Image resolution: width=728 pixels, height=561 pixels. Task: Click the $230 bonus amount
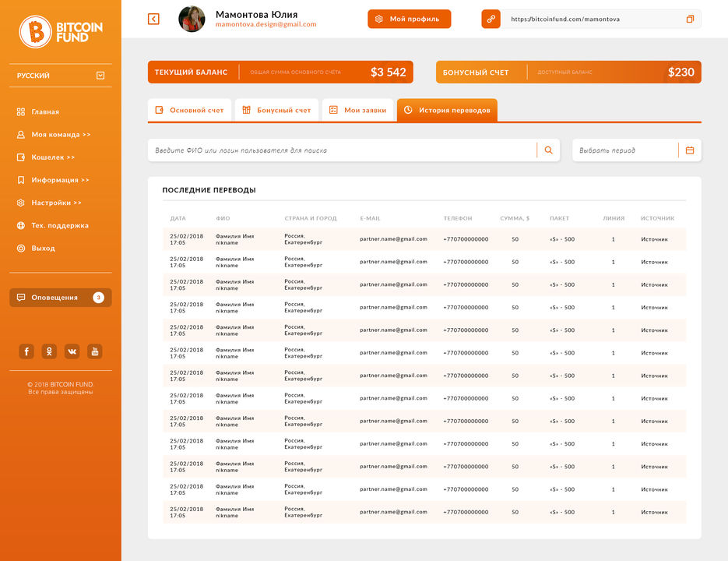(681, 72)
